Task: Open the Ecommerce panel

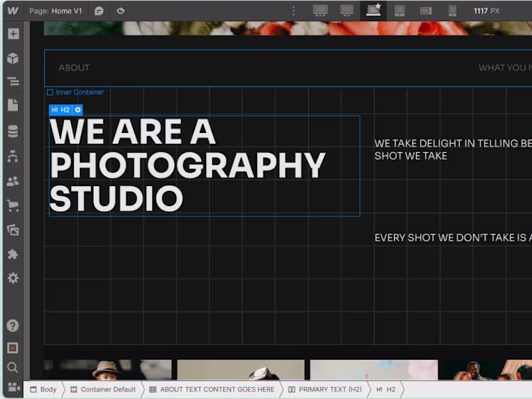Action: point(13,206)
